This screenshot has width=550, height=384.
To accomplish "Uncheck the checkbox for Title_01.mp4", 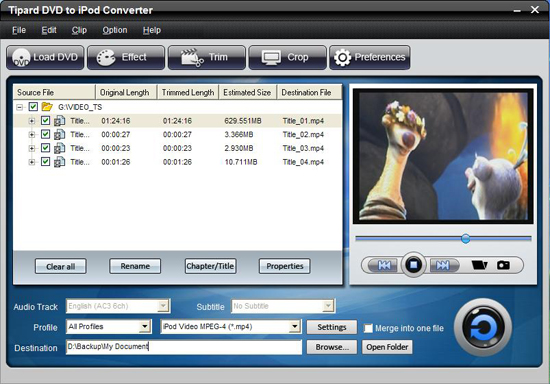I will pyautogui.click(x=45, y=121).
